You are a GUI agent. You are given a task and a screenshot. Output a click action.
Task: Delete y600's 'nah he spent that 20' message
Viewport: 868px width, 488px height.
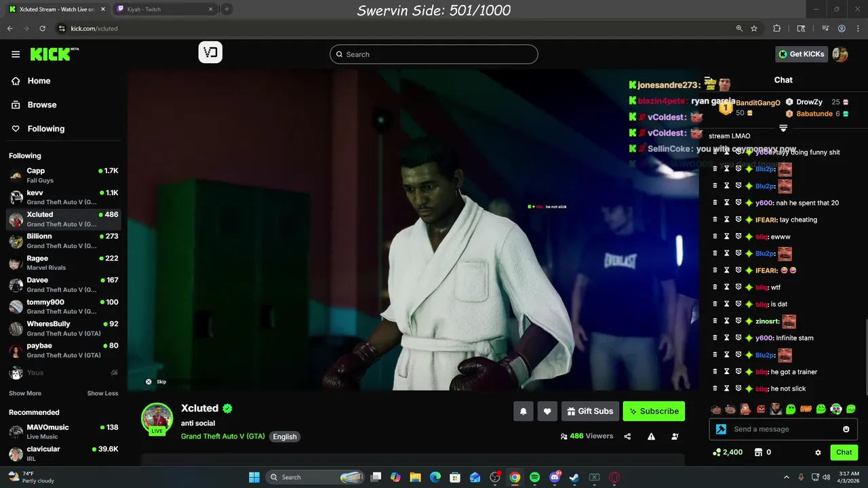tap(714, 203)
